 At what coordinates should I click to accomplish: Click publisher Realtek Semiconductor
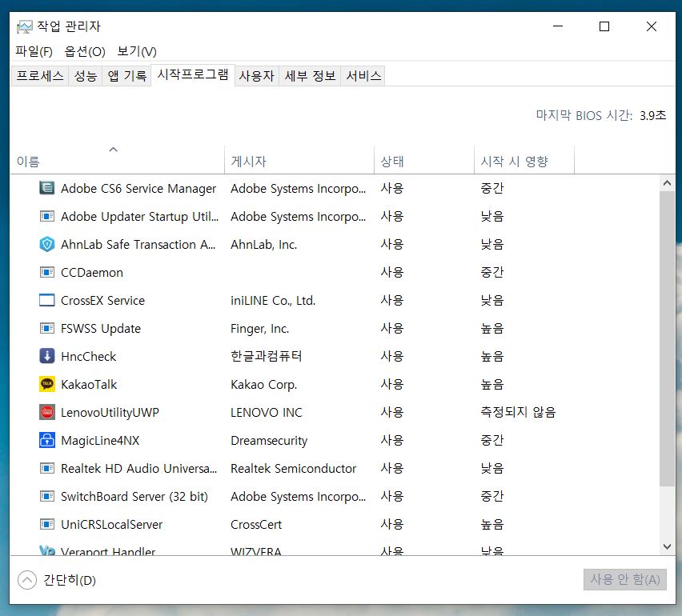pos(293,468)
